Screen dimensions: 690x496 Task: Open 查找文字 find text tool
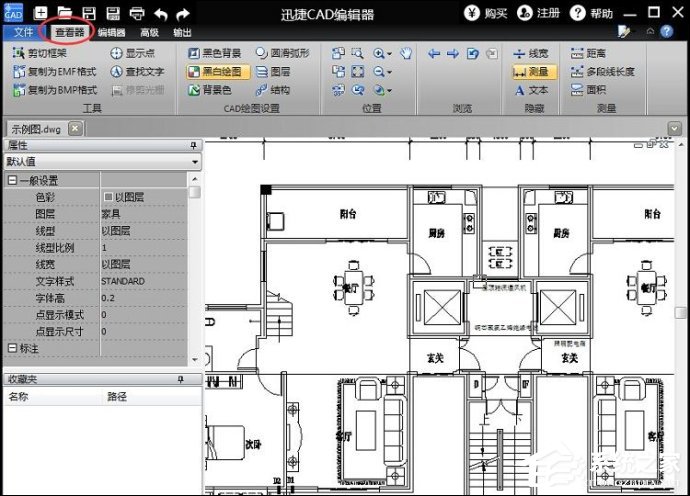coord(137,72)
